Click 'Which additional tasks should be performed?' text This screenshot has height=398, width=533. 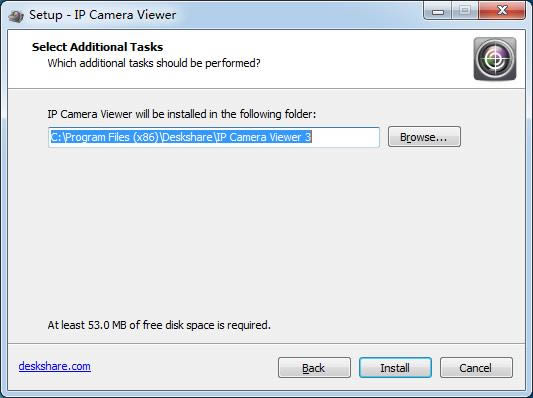tap(154, 63)
